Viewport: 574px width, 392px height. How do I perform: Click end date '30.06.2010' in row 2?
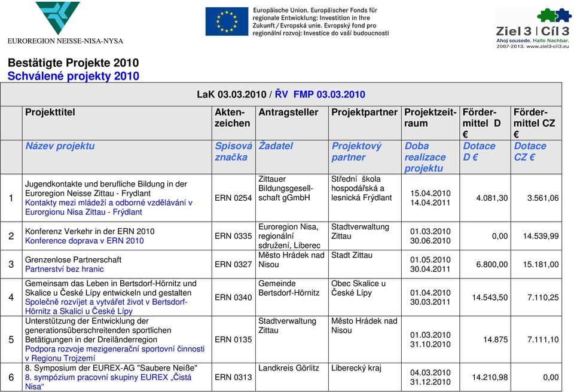click(x=430, y=241)
